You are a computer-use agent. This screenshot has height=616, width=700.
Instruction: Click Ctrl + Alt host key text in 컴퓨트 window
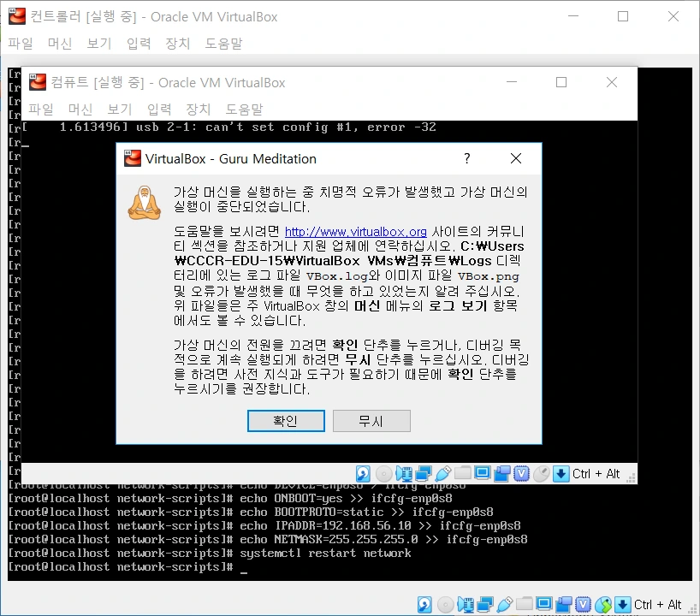(x=596, y=474)
